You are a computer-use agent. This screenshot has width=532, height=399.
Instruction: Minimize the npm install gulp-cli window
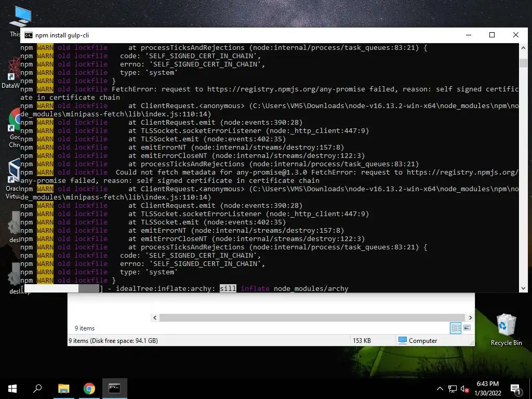pos(469,35)
